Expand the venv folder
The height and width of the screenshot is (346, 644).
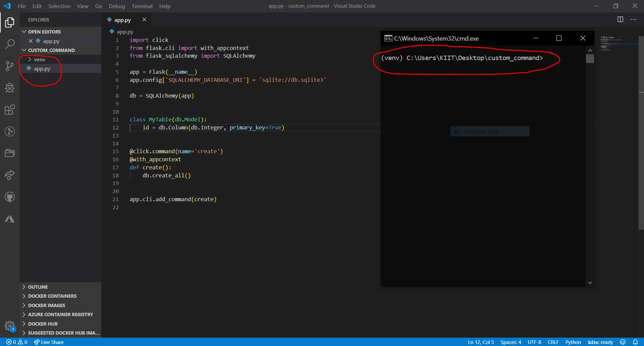pyautogui.click(x=60, y=59)
